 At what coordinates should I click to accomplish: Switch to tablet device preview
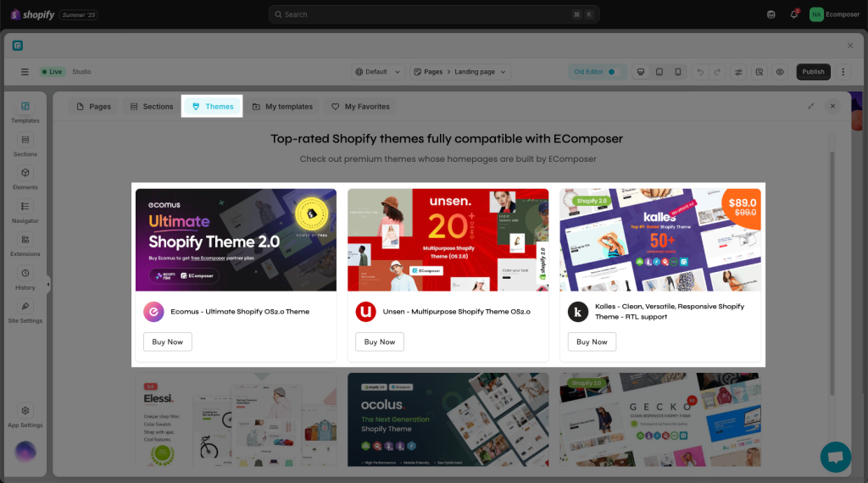[x=659, y=72]
